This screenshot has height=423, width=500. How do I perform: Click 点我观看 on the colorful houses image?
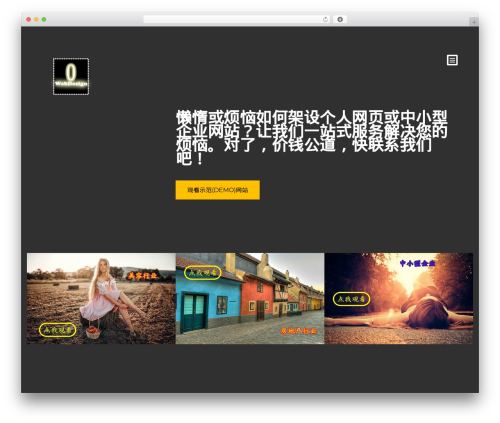203,273
